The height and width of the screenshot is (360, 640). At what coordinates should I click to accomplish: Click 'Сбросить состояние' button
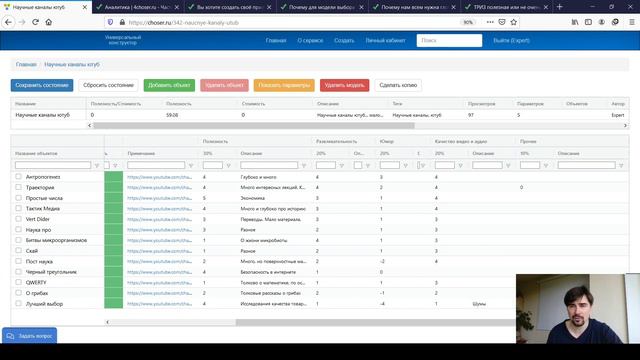108,85
